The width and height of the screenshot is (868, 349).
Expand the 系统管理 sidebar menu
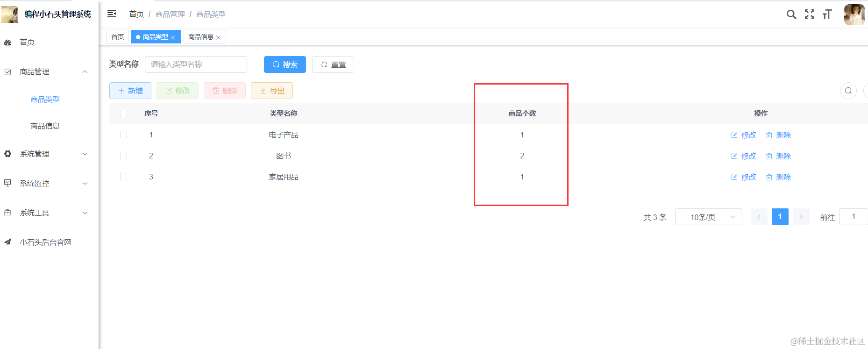(x=46, y=154)
